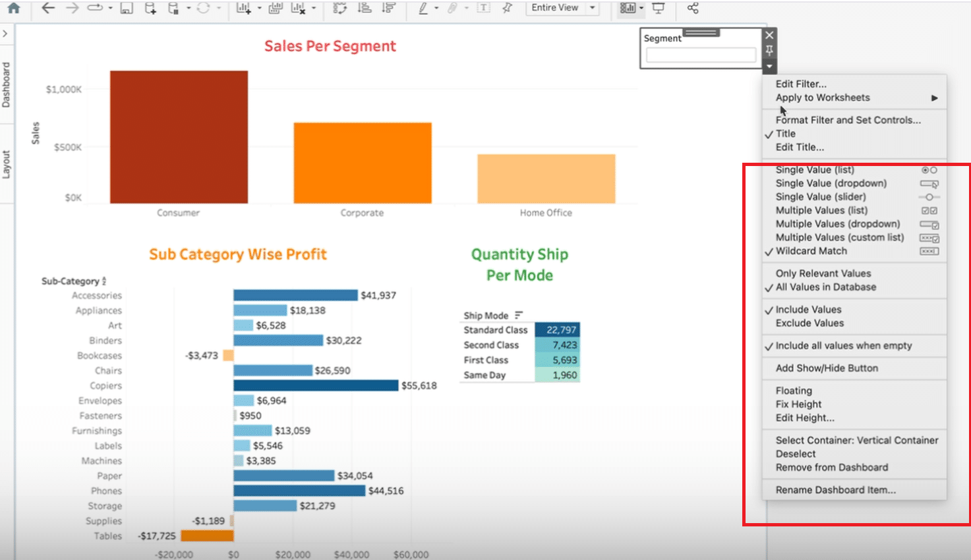Click the Fix Axes pin icon
971x560 pixels.
click(x=507, y=8)
